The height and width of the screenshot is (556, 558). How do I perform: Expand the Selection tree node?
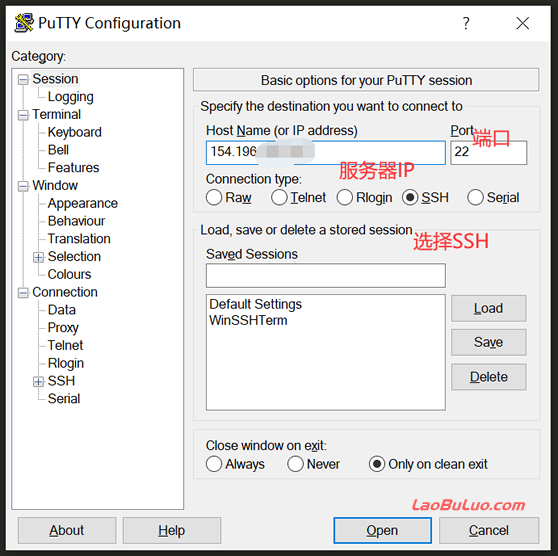coord(38,257)
